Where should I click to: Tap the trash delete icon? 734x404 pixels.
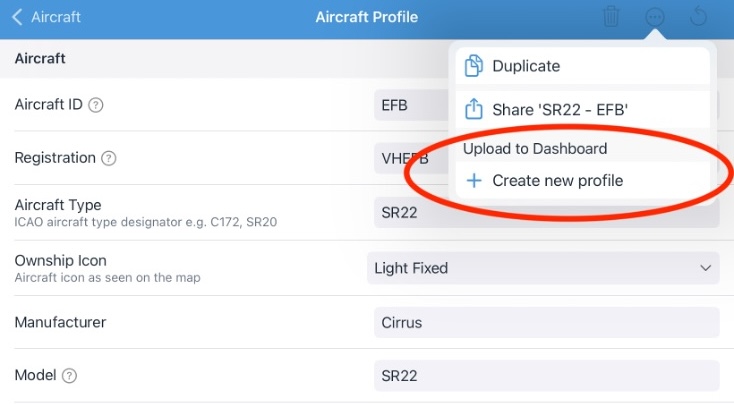pos(610,17)
